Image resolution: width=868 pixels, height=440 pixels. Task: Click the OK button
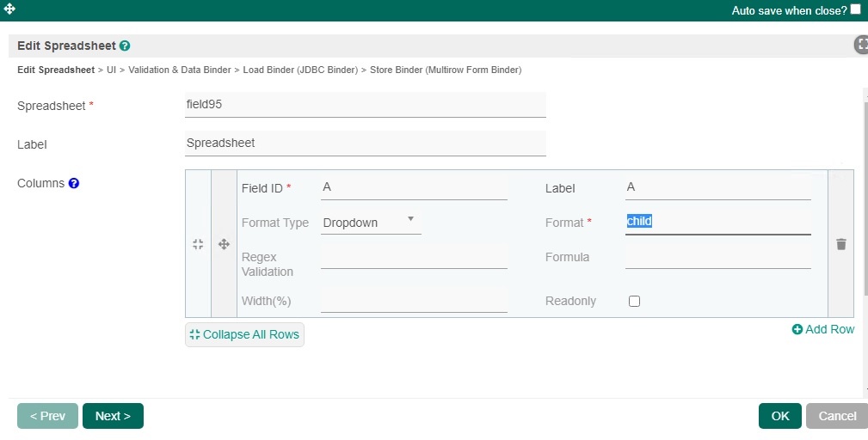779,416
